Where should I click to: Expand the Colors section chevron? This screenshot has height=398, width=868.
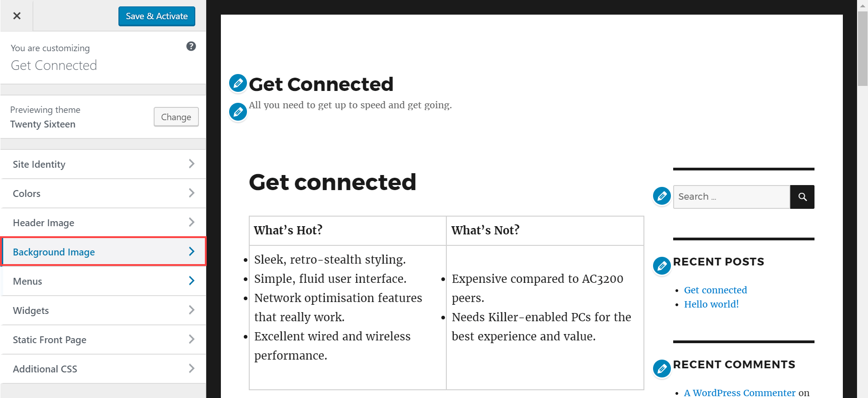tap(192, 193)
